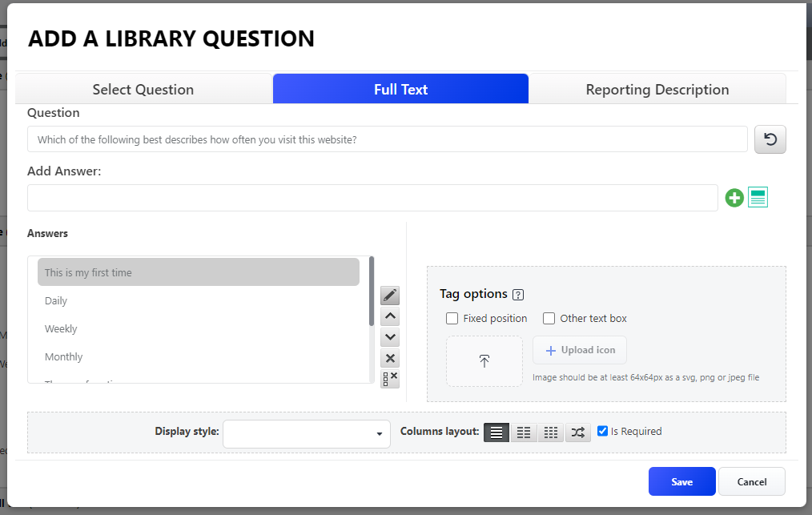Uncheck the Is Required checkbox
This screenshot has width=812, height=515.
603,431
